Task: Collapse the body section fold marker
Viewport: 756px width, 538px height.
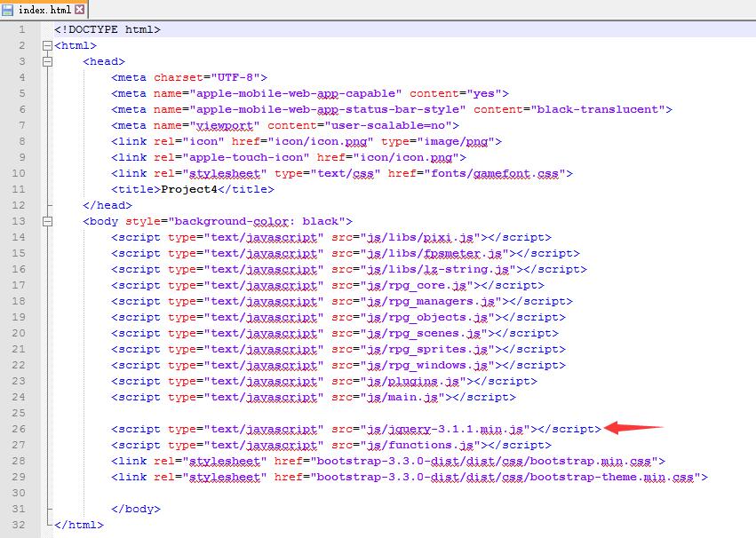Action: (x=47, y=222)
